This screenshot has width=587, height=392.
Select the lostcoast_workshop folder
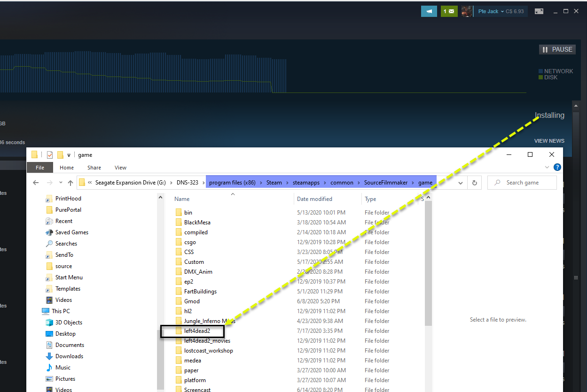pos(208,351)
